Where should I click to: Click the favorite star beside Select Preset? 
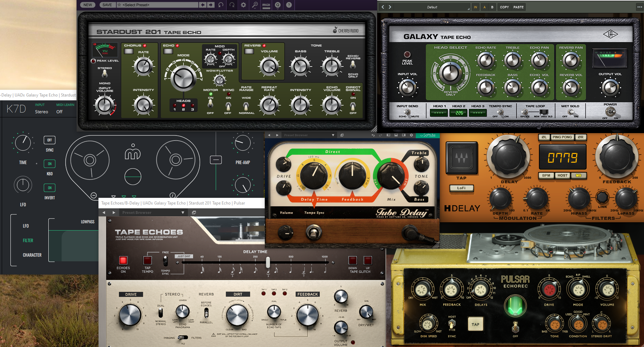coord(119,5)
